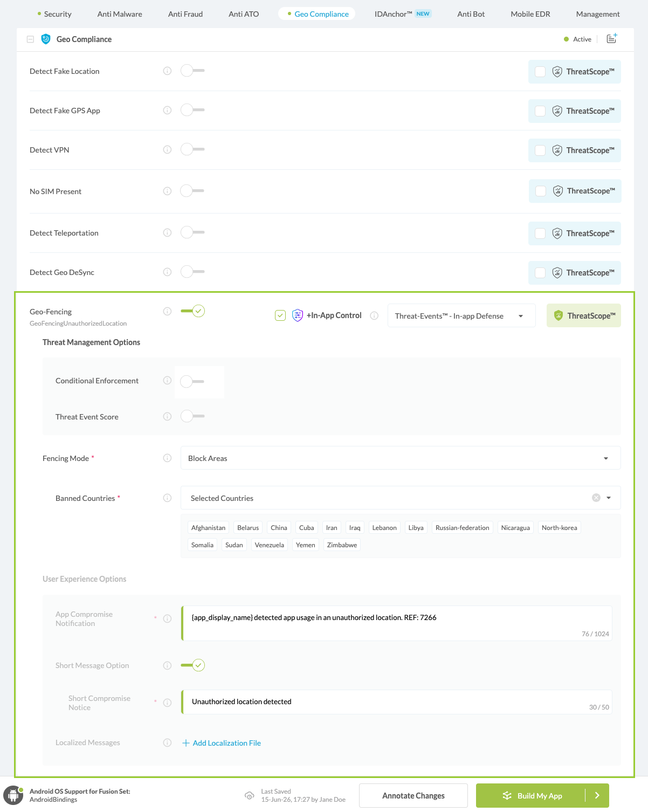Click info icon for App Compromise Notification
The width and height of the screenshot is (648, 812).
pos(167,619)
